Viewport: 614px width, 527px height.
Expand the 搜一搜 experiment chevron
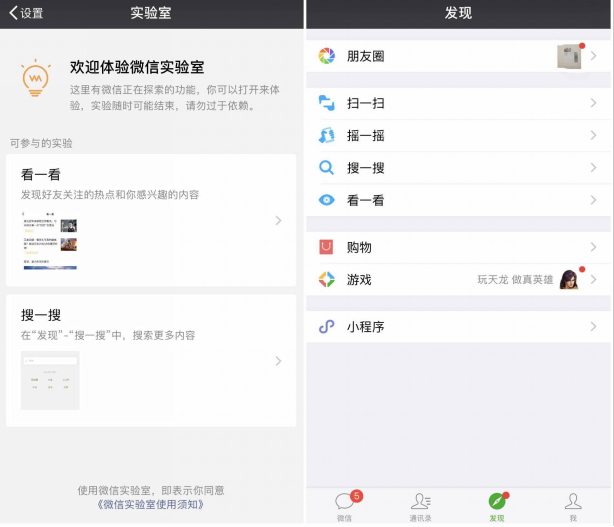tap(278, 361)
